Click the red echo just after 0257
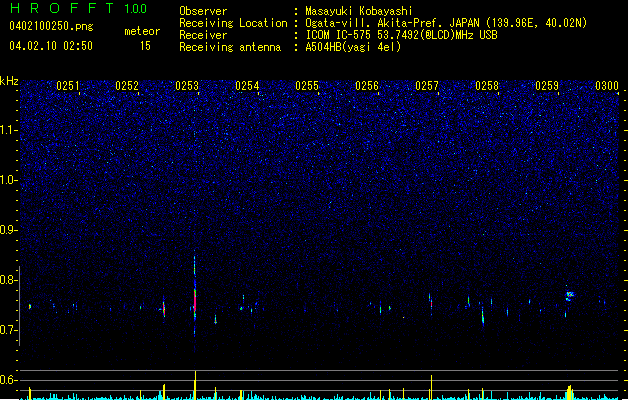629x400 pixels. click(431, 303)
